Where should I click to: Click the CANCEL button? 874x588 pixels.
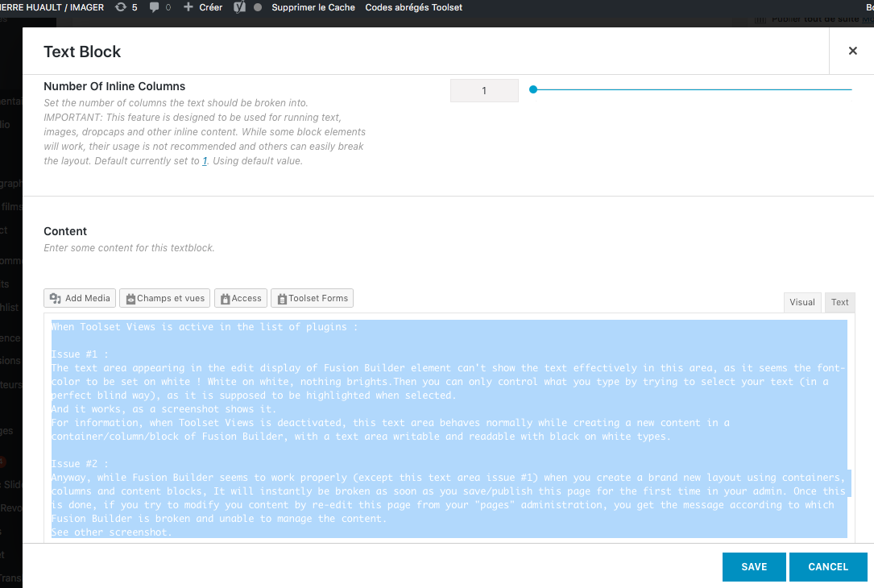(x=828, y=567)
